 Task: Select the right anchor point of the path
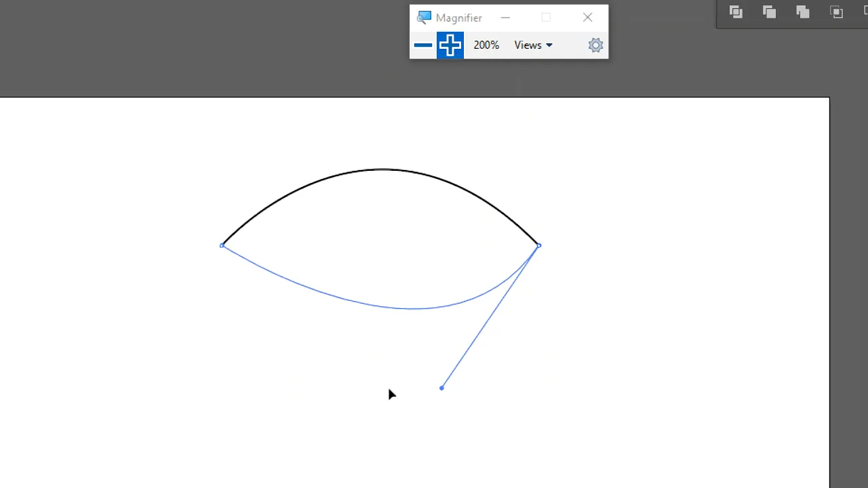pyautogui.click(x=539, y=245)
